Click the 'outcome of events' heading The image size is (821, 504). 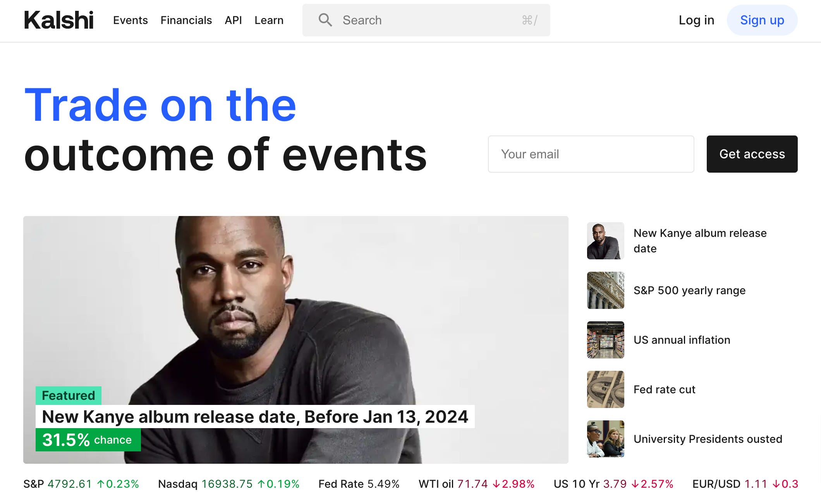tap(225, 155)
